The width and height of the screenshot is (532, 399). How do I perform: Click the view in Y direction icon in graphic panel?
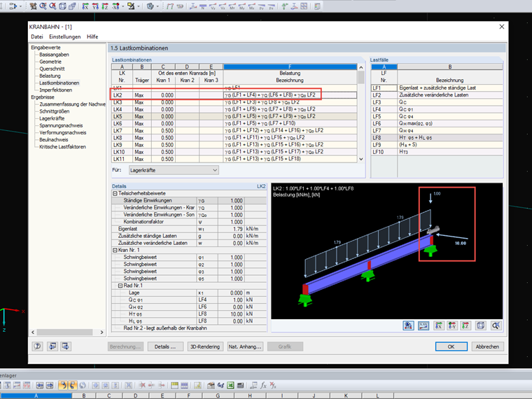click(452, 325)
